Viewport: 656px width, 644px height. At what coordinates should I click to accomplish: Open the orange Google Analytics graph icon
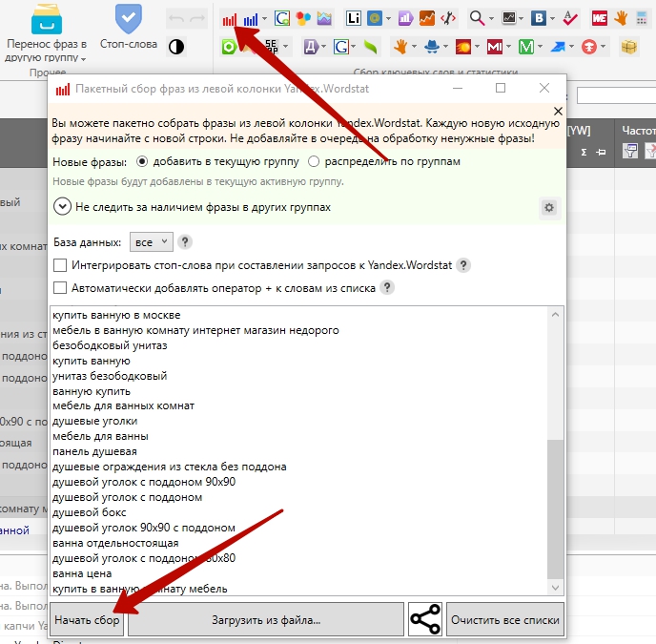point(427,18)
